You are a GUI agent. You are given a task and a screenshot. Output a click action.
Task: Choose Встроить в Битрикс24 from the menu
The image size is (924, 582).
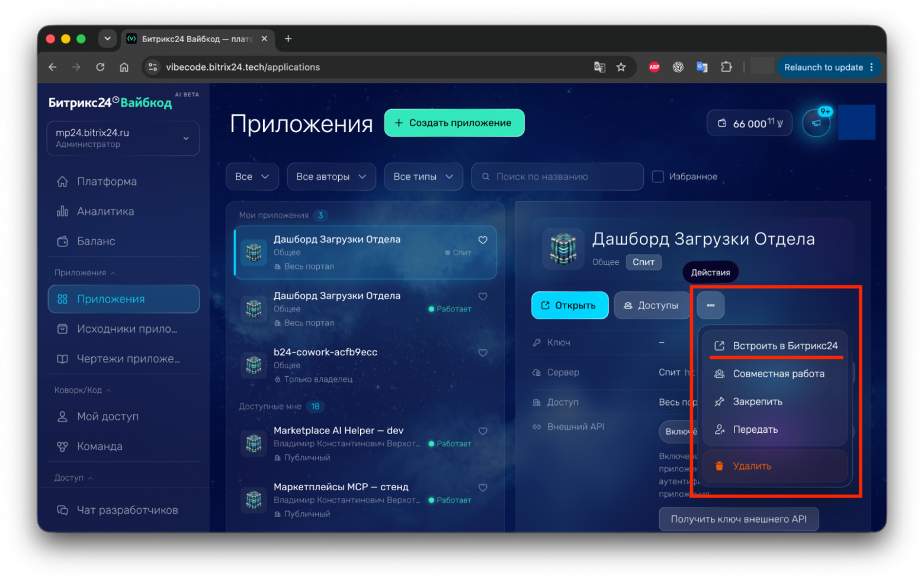775,346
